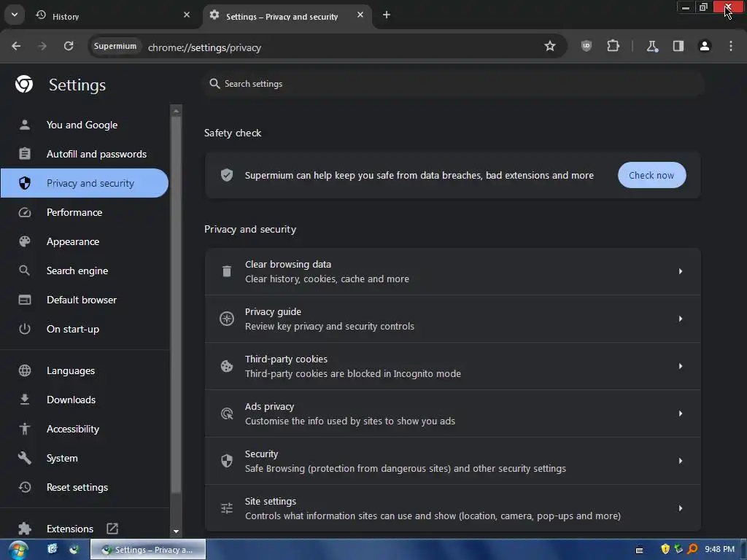Expand the Security row arrow

[x=681, y=461]
